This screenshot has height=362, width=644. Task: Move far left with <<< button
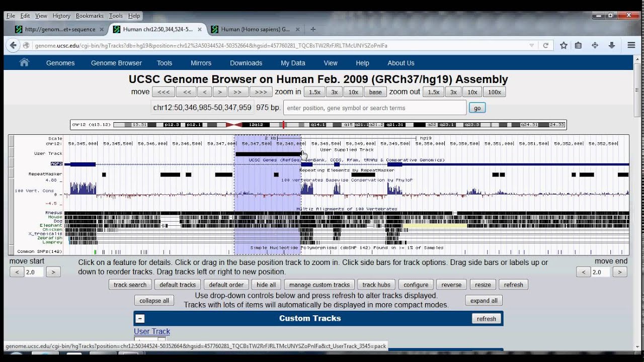pyautogui.click(x=163, y=92)
